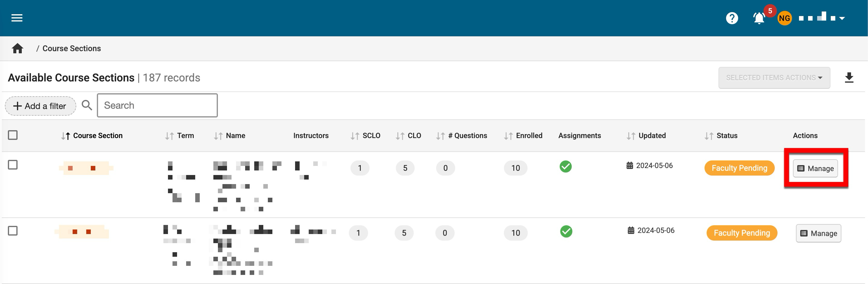Expand the Selected Items Actions dropdown
This screenshot has width=868, height=284.
(774, 78)
